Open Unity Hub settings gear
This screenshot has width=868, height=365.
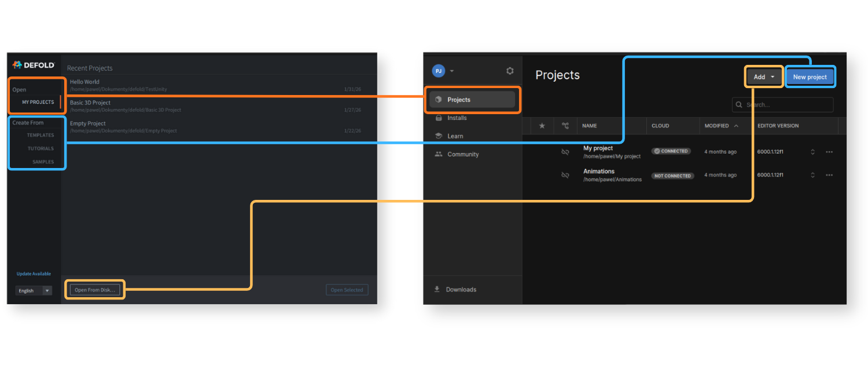pyautogui.click(x=510, y=71)
